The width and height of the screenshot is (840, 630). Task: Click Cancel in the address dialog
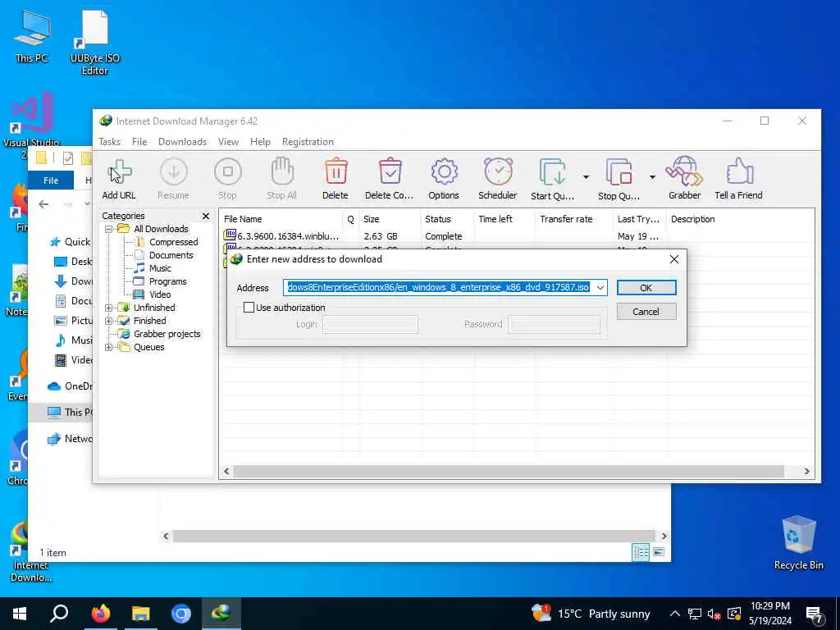point(646,312)
